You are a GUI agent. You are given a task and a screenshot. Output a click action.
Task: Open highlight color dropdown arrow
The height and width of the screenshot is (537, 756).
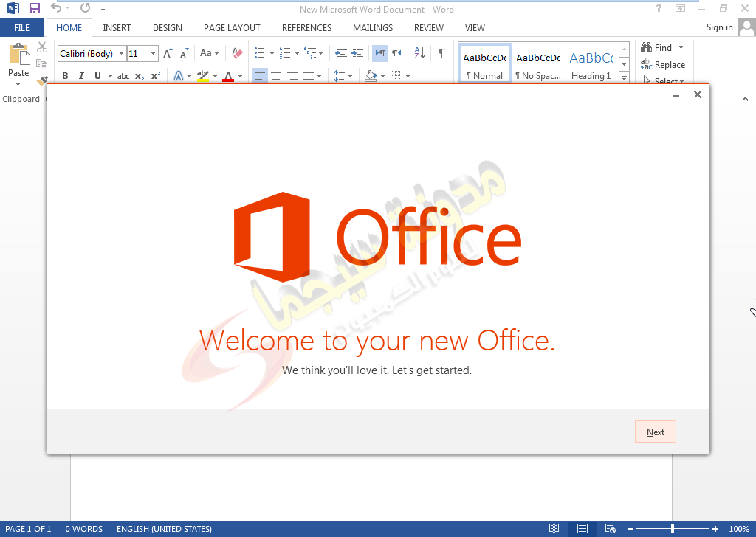[215, 77]
